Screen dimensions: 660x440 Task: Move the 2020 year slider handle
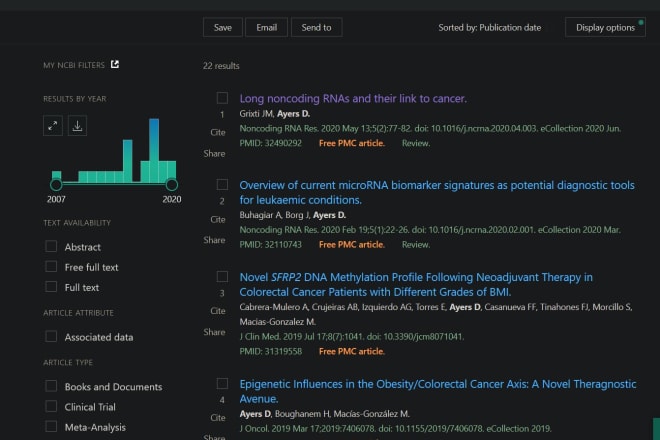(171, 184)
